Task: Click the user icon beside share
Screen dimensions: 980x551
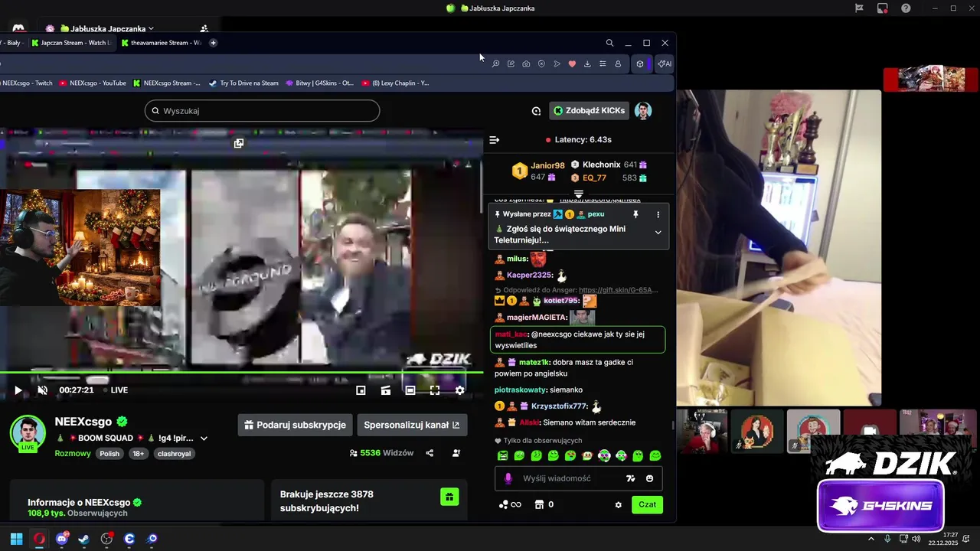Action: coord(456,453)
